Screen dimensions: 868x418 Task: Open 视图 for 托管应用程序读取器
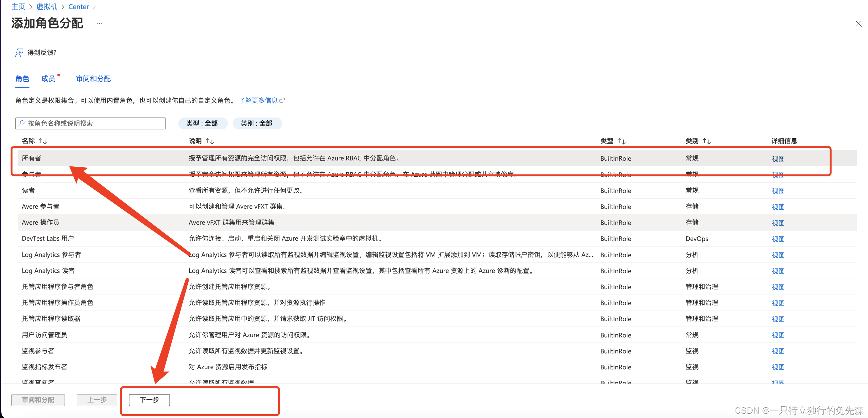[778, 319]
